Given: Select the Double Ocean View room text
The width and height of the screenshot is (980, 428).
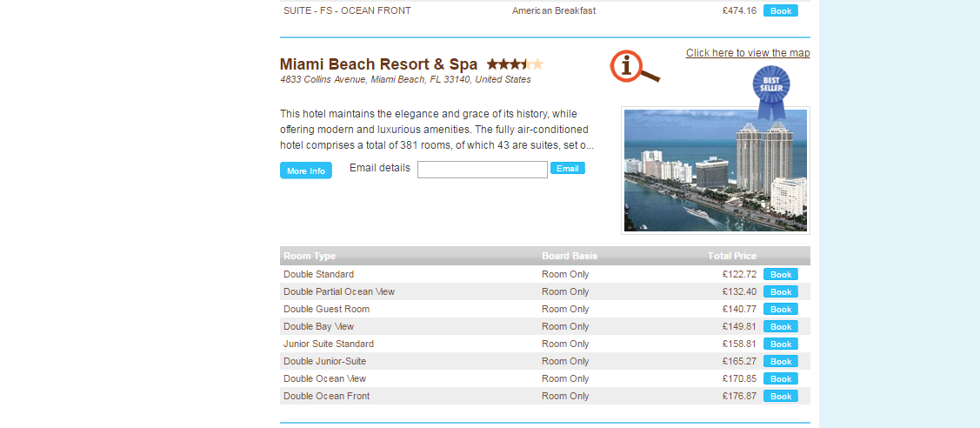Looking at the screenshot, I should point(324,378).
